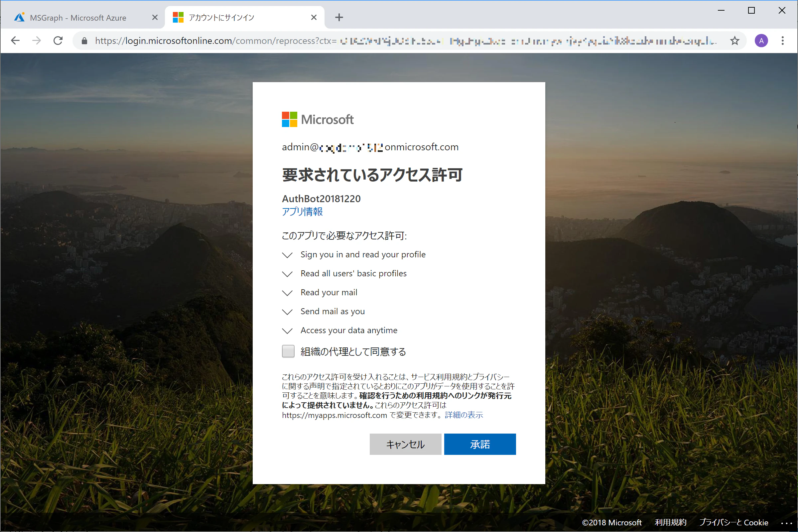Open the 詳細の表示 link
The height and width of the screenshot is (532, 798).
(x=464, y=415)
